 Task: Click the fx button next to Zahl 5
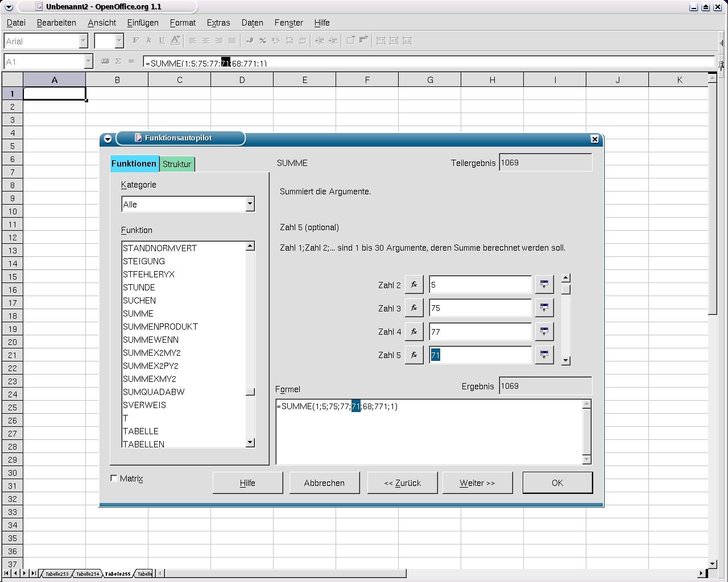click(414, 355)
